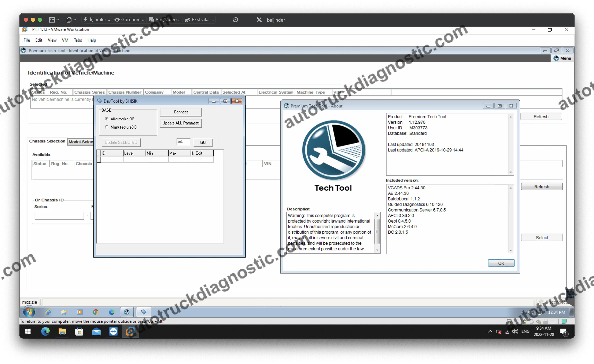The image size is (594, 364).
Task: Launch Premium Tech Tool from the VM taskbar
Action: click(127, 312)
